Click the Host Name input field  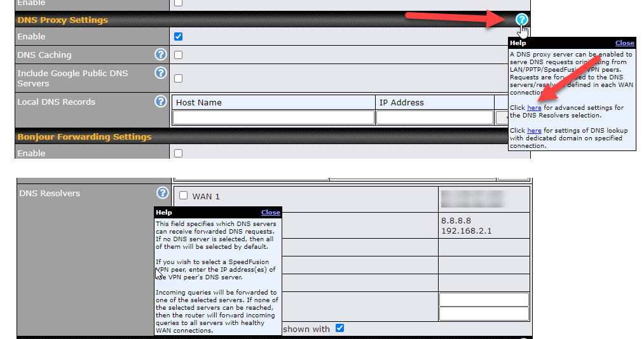[x=273, y=117]
